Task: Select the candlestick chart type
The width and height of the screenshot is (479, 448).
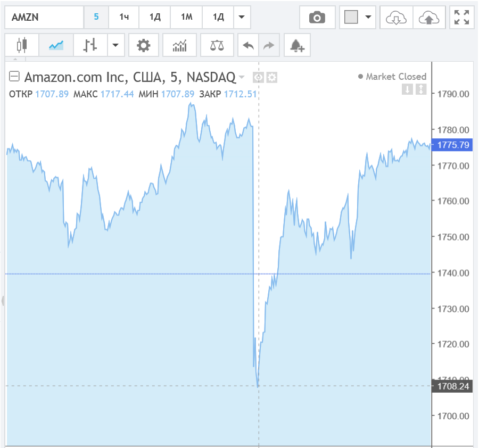Action: [22, 45]
